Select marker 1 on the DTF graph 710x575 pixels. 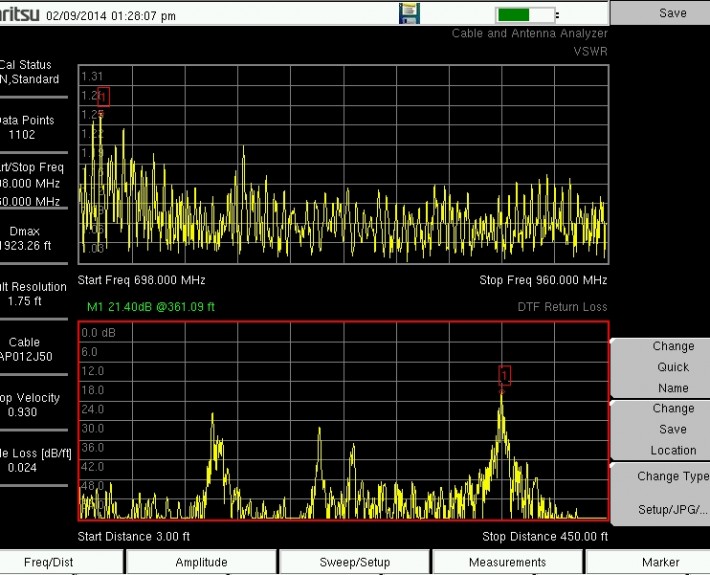504,375
